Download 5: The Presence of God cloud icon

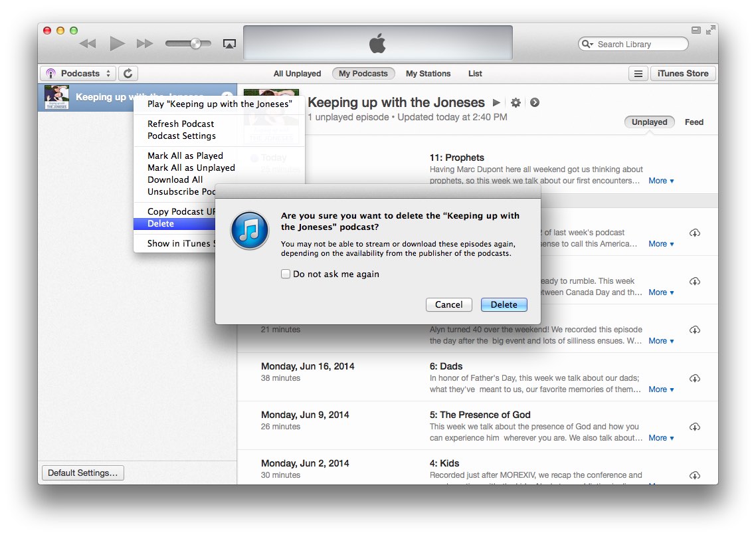click(694, 427)
